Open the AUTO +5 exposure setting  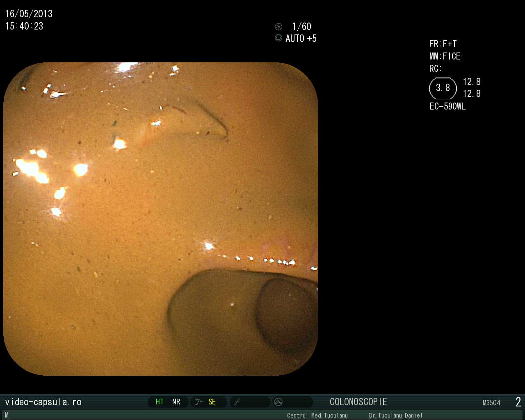[x=301, y=39]
